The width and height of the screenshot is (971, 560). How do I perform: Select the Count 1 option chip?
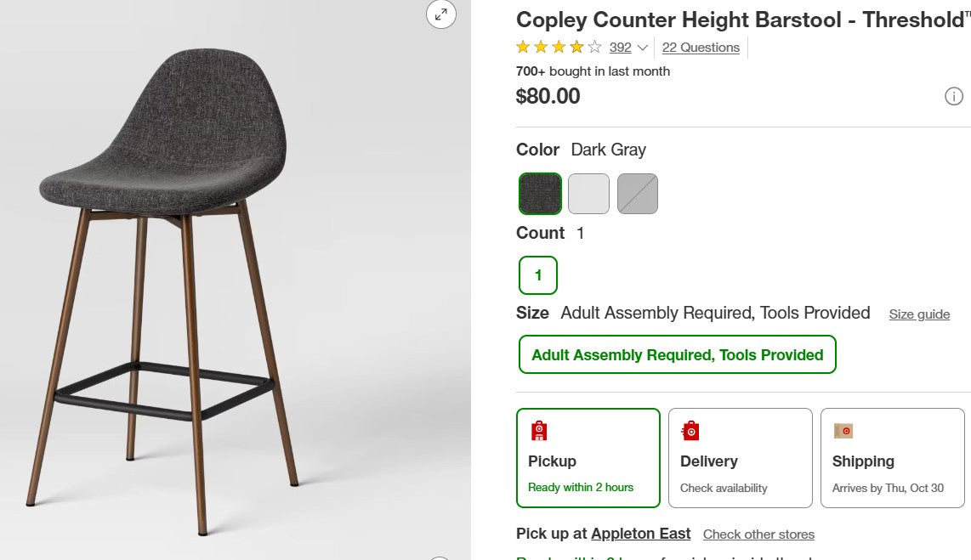(x=538, y=275)
